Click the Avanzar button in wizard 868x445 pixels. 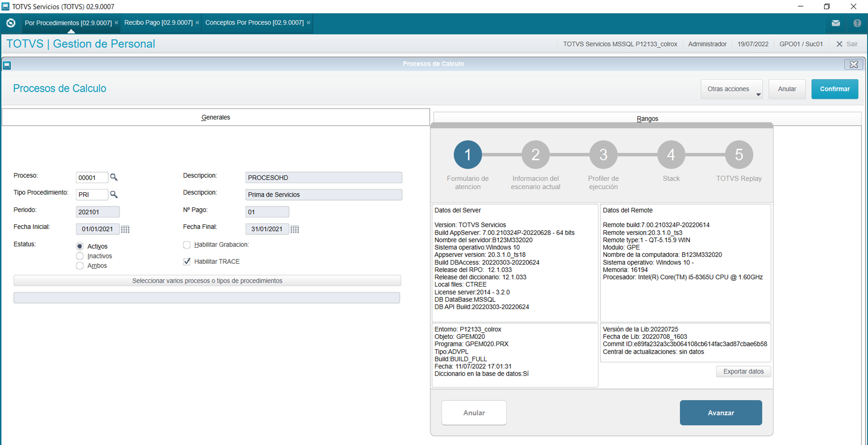coord(721,413)
